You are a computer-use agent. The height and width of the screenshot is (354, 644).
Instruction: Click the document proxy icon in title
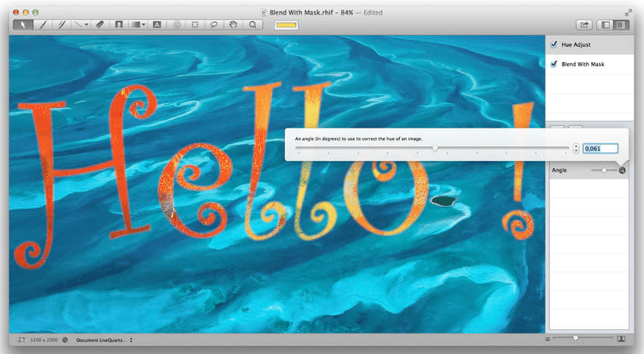click(x=264, y=12)
